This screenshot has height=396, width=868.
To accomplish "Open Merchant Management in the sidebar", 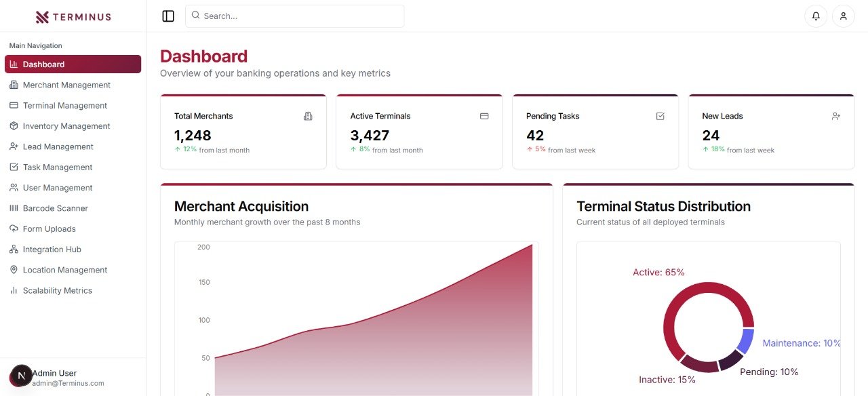I will point(66,85).
